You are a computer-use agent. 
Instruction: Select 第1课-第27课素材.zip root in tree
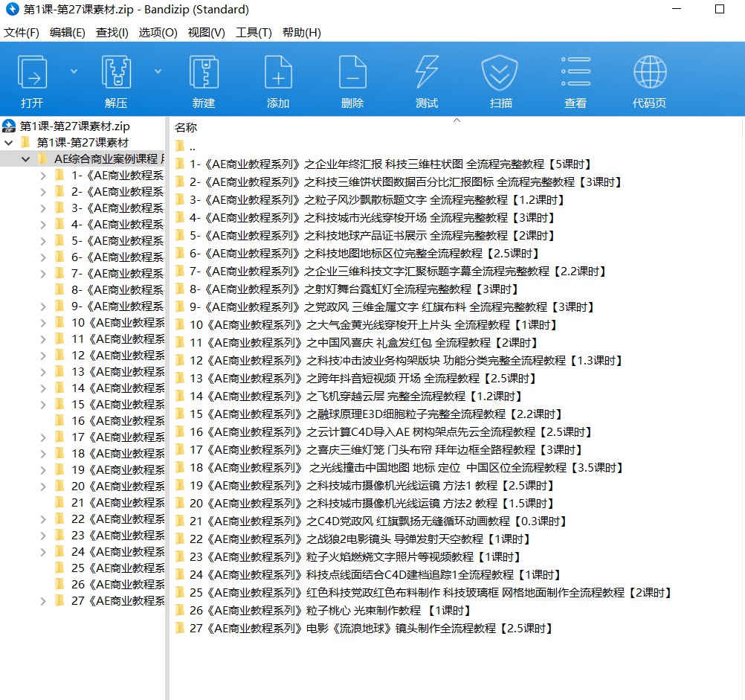(x=74, y=126)
